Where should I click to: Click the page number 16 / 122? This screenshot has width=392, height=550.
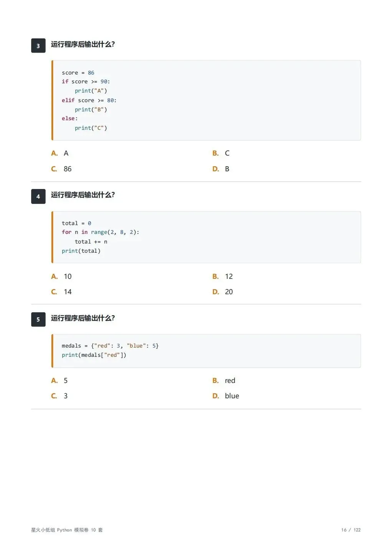[351, 530]
